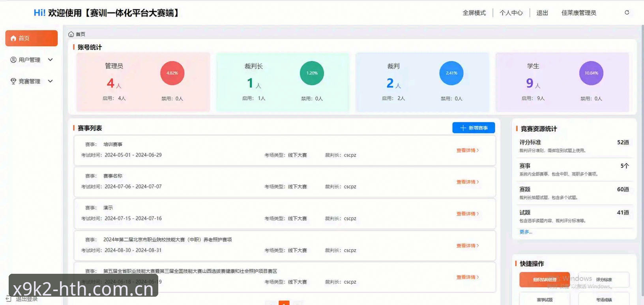Click the plus icon on 新增赛事 button

click(x=463, y=128)
